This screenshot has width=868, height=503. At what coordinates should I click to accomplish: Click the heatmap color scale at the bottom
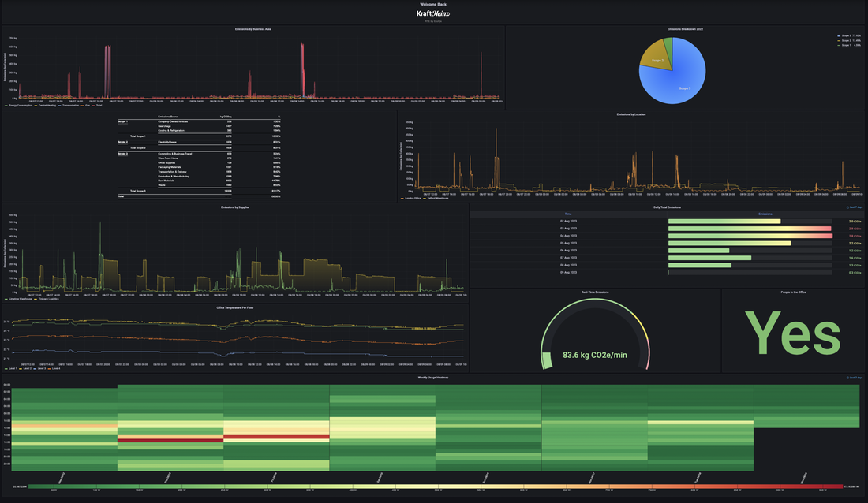click(434, 488)
